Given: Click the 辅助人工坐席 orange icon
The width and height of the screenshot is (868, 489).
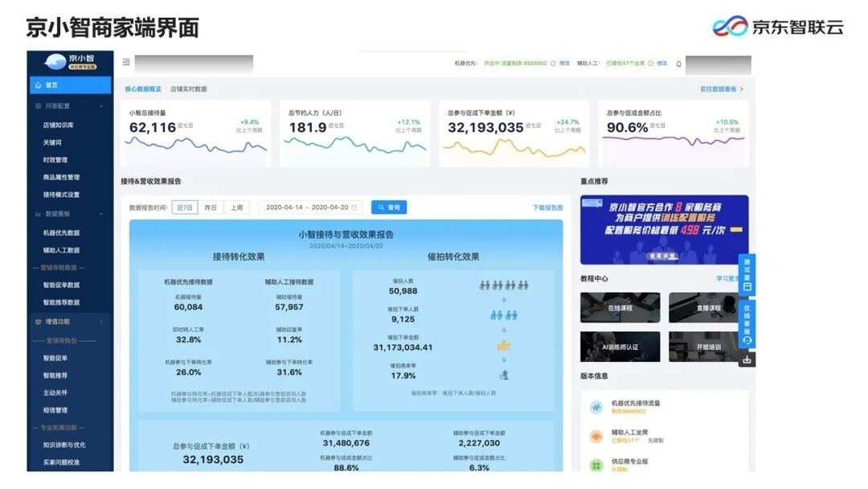Looking at the screenshot, I should (596, 437).
